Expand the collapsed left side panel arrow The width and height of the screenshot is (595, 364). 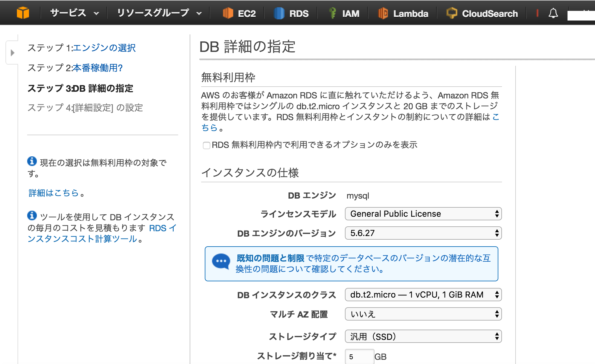point(12,53)
